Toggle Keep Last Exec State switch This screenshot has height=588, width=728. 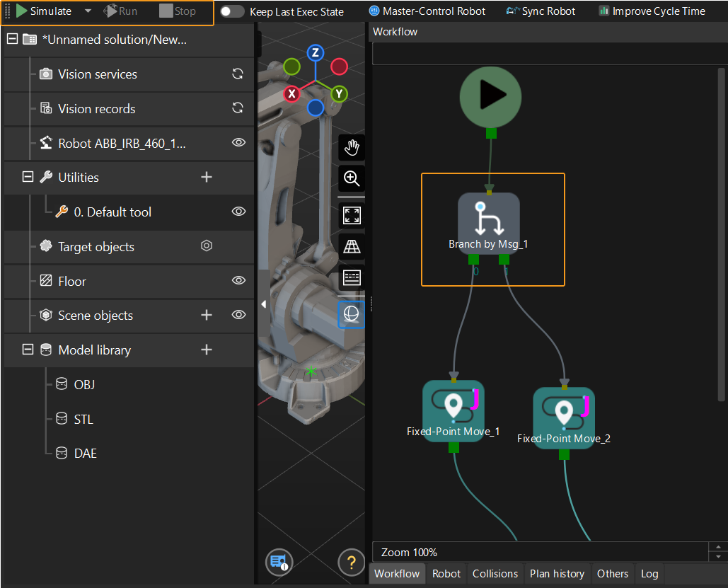pyautogui.click(x=232, y=11)
